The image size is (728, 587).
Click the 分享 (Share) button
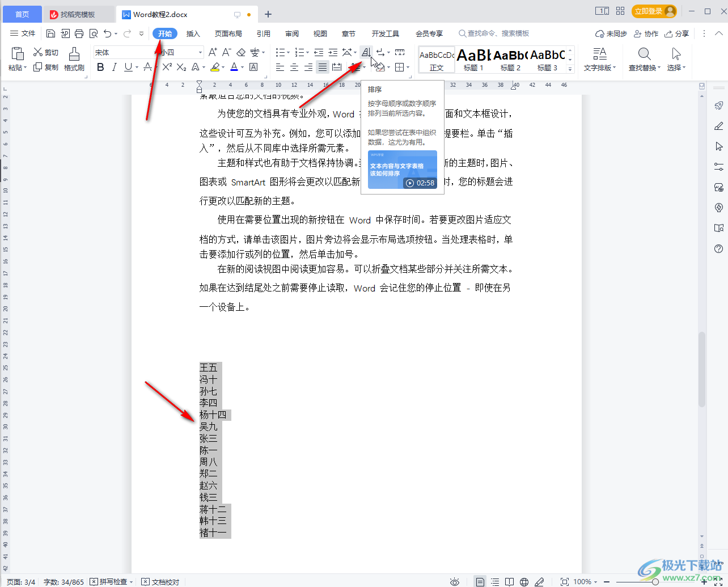pos(677,33)
